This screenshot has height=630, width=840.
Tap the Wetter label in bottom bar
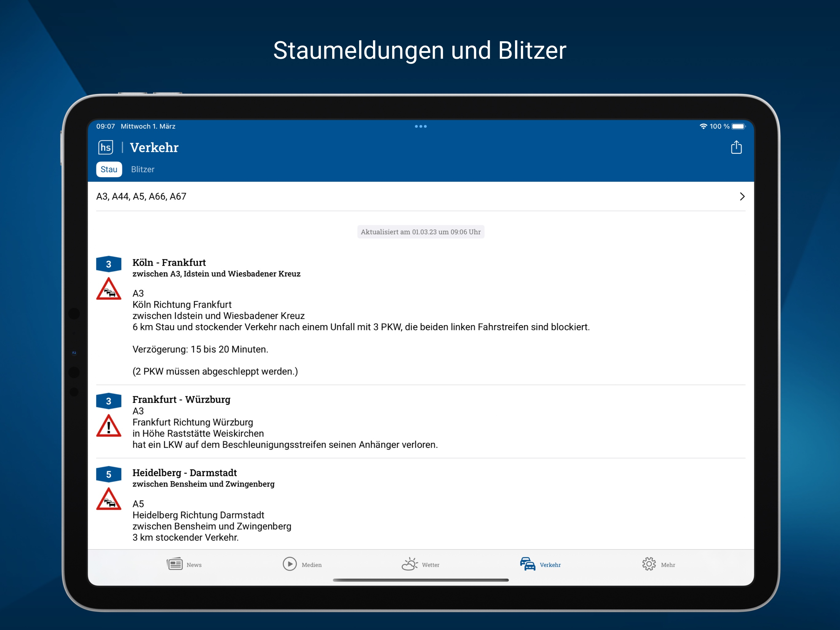pos(431,565)
